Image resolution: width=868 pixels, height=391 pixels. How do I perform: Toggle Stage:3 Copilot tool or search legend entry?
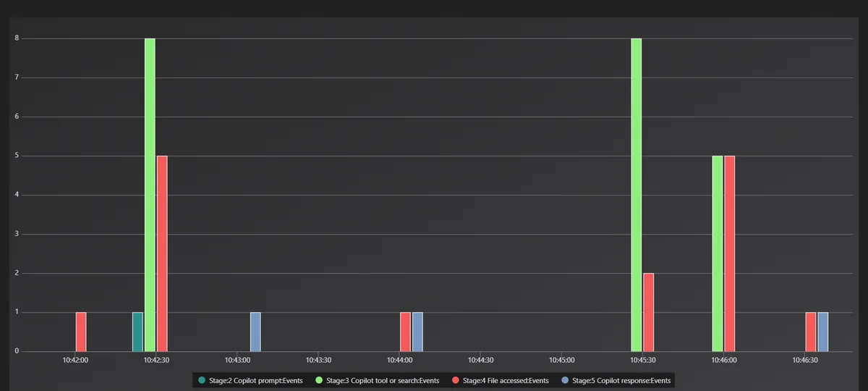tap(377, 380)
